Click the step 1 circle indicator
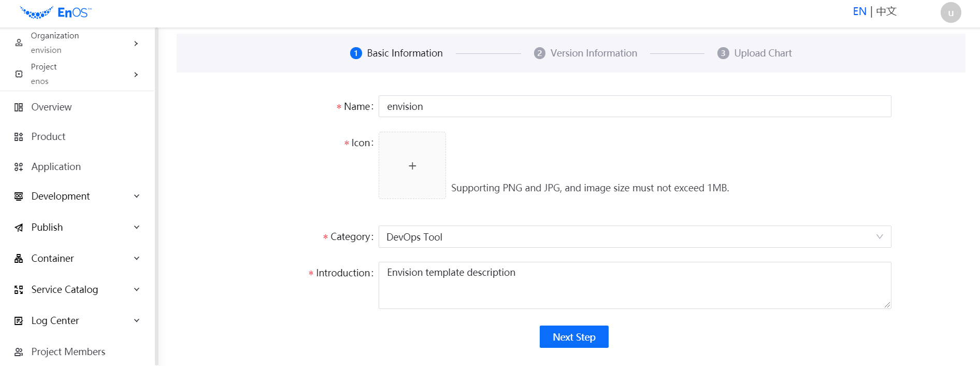980x366 pixels. tap(356, 53)
